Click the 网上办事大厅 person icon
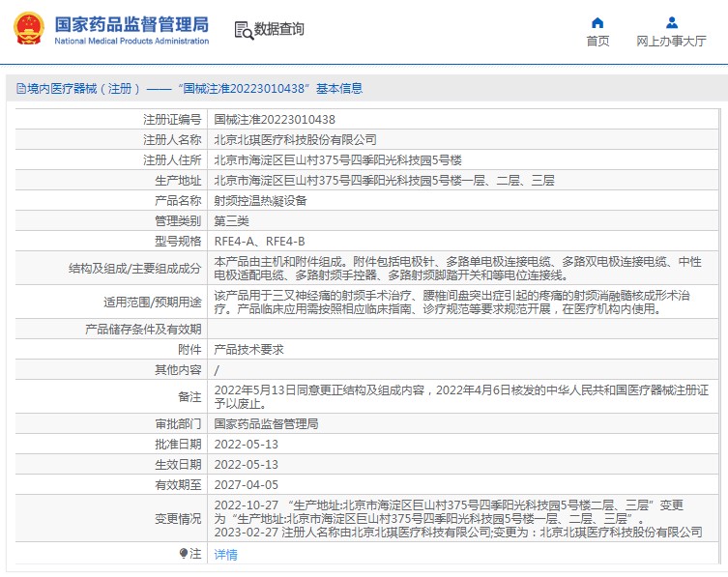Image resolution: width=728 pixels, height=577 pixels. (671, 22)
